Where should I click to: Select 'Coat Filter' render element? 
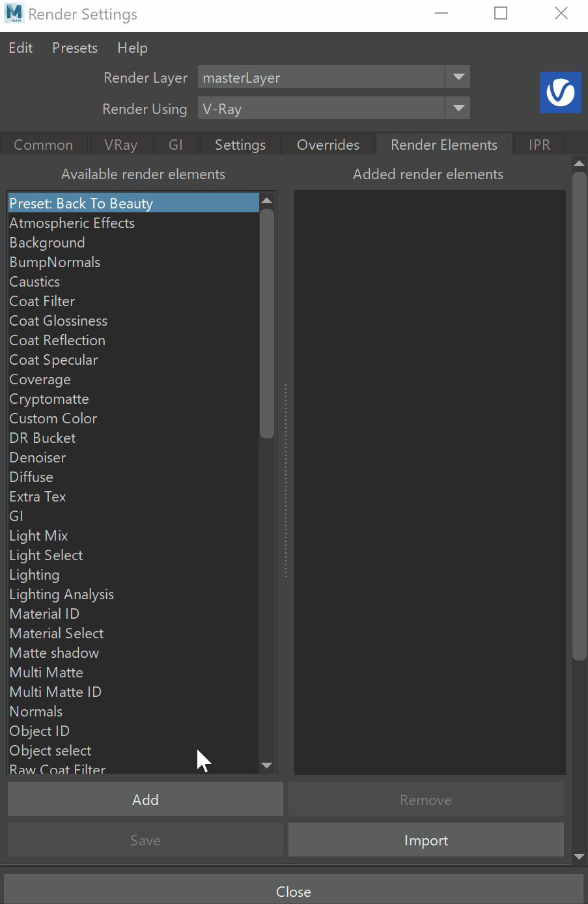point(133,301)
